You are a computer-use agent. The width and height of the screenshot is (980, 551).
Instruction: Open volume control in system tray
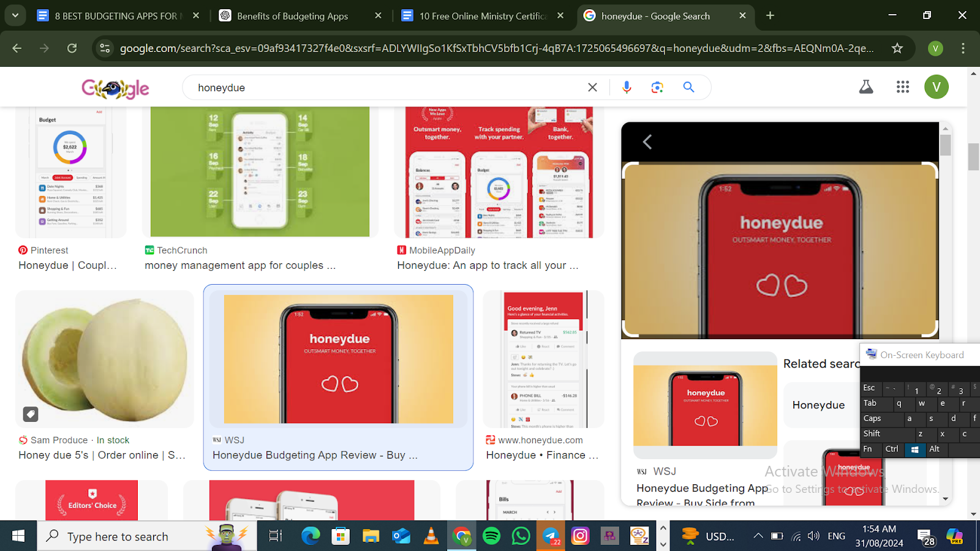pyautogui.click(x=813, y=536)
